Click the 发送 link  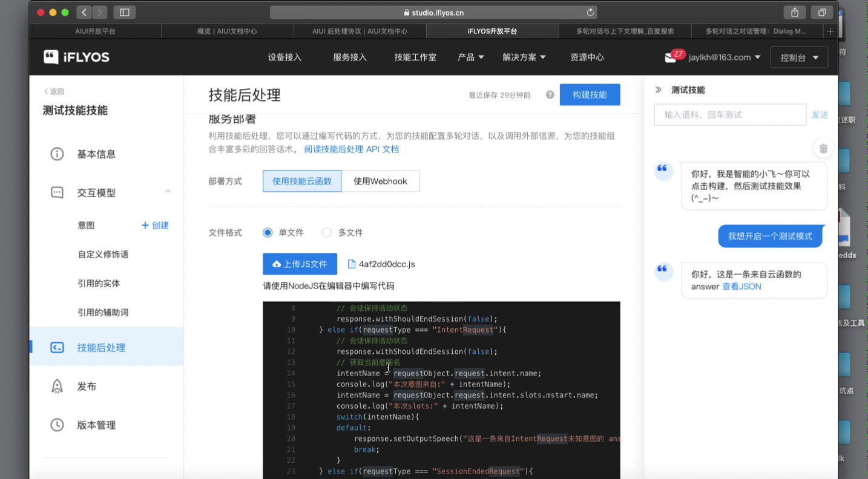820,115
